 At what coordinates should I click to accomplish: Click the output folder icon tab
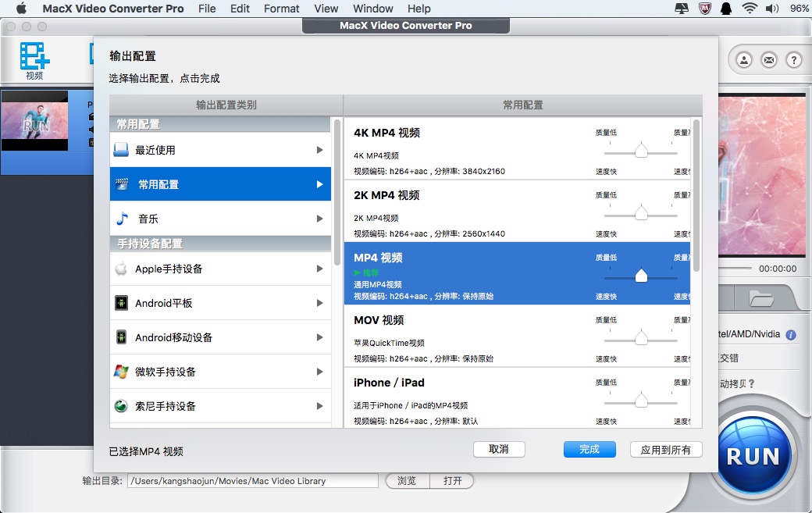coord(761,298)
